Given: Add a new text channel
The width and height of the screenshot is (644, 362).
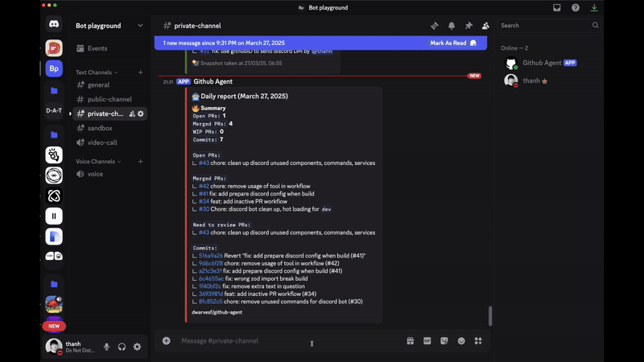Looking at the screenshot, I should pos(140,72).
